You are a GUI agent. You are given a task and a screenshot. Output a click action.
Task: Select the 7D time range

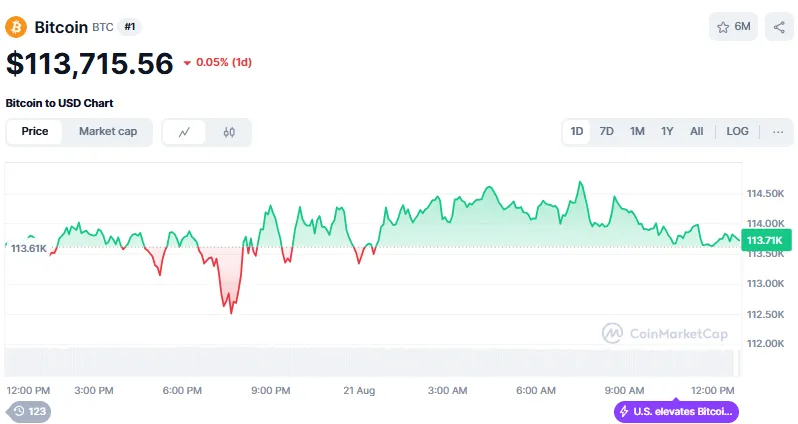pyautogui.click(x=606, y=132)
